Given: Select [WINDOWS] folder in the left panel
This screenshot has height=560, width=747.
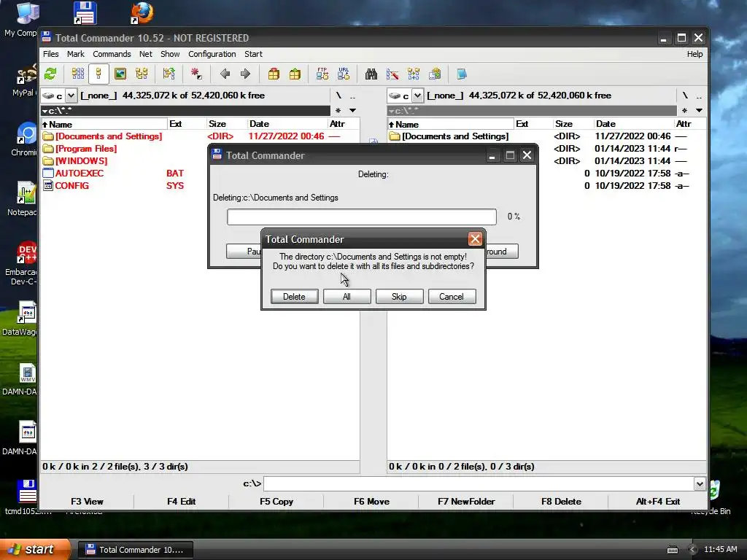Looking at the screenshot, I should (82, 161).
